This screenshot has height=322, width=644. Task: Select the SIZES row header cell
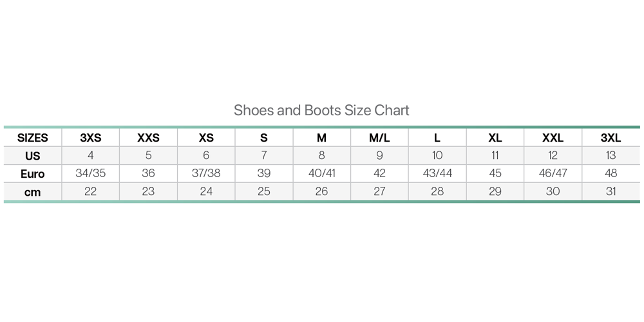33,138
